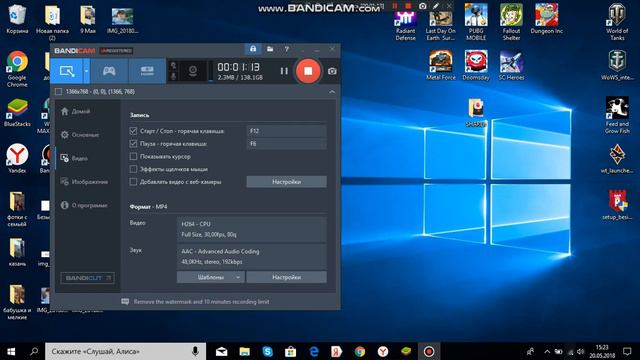Open format Настройки button beside Шаблоны
640x360 pixels.
[x=287, y=278]
